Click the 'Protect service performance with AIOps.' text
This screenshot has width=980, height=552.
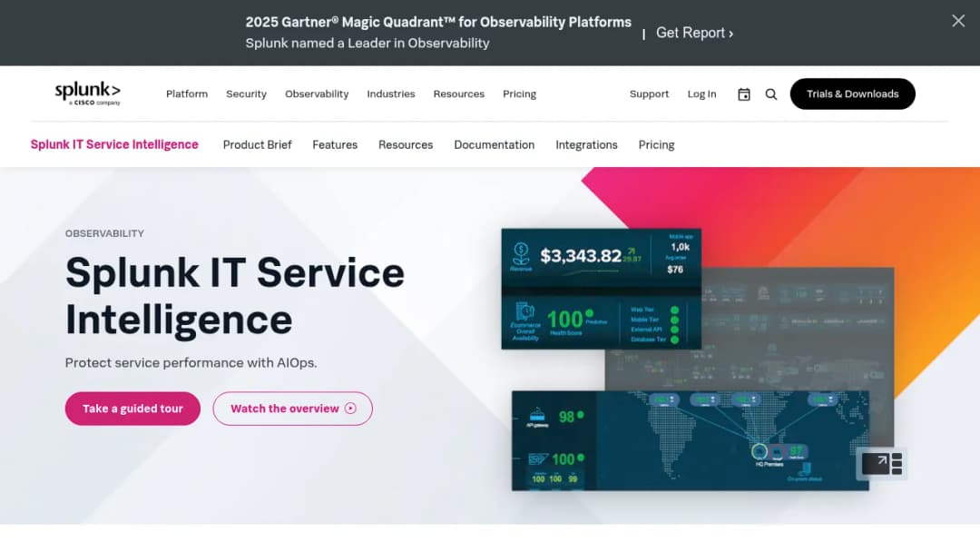tap(191, 362)
